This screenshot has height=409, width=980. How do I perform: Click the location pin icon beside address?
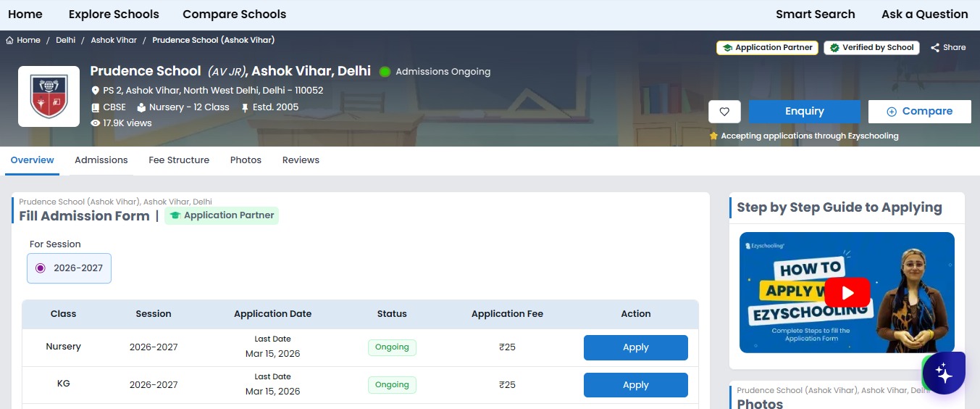click(x=95, y=91)
